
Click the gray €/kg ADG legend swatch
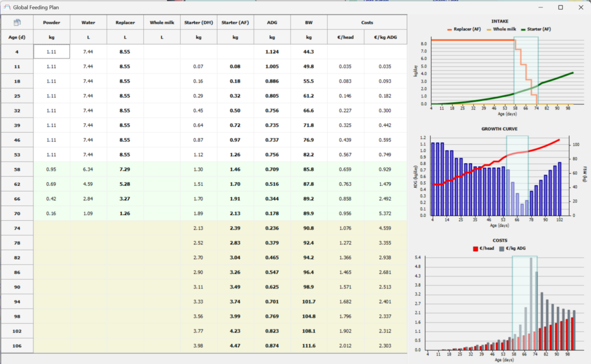pos(502,249)
